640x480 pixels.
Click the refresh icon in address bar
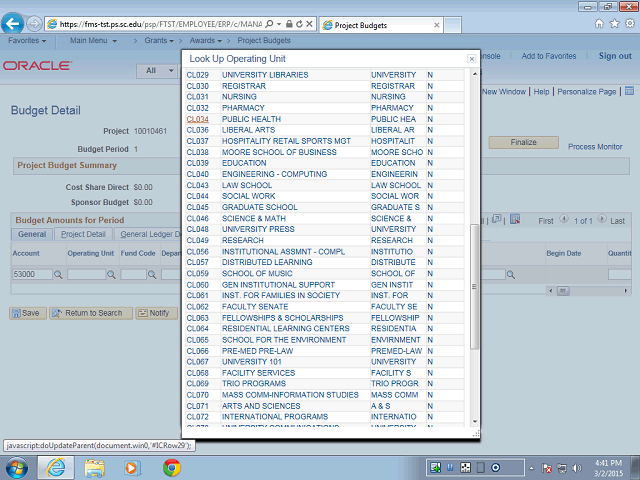299,24
